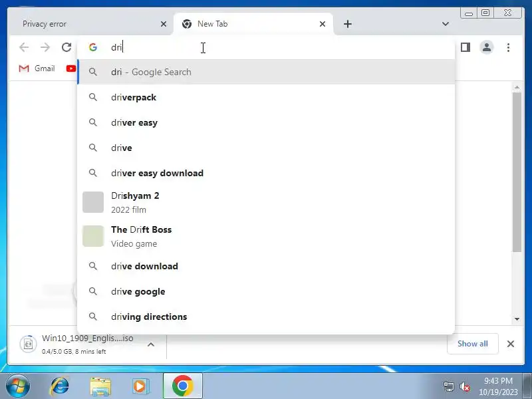Open the side panel icon

click(465, 47)
